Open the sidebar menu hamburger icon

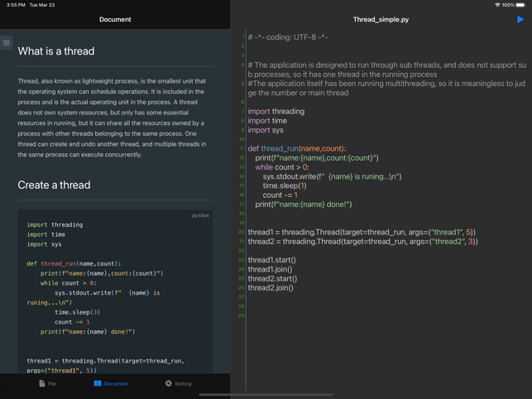point(7,43)
